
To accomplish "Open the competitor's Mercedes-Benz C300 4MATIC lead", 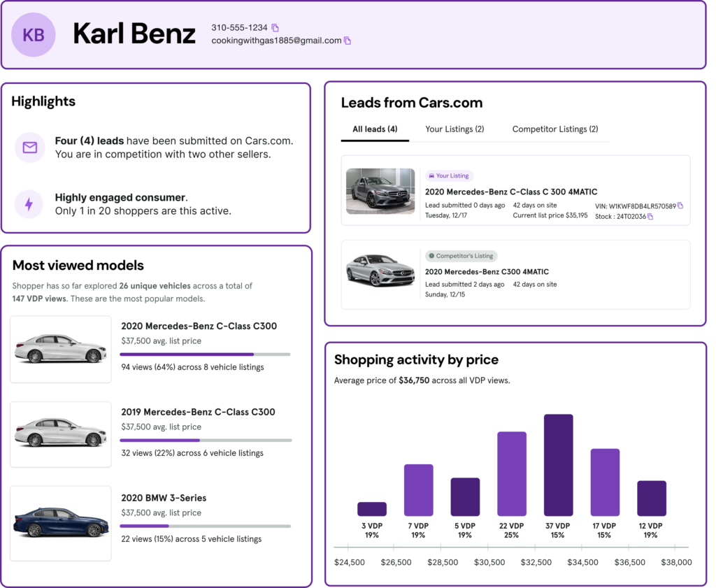I will click(515, 275).
